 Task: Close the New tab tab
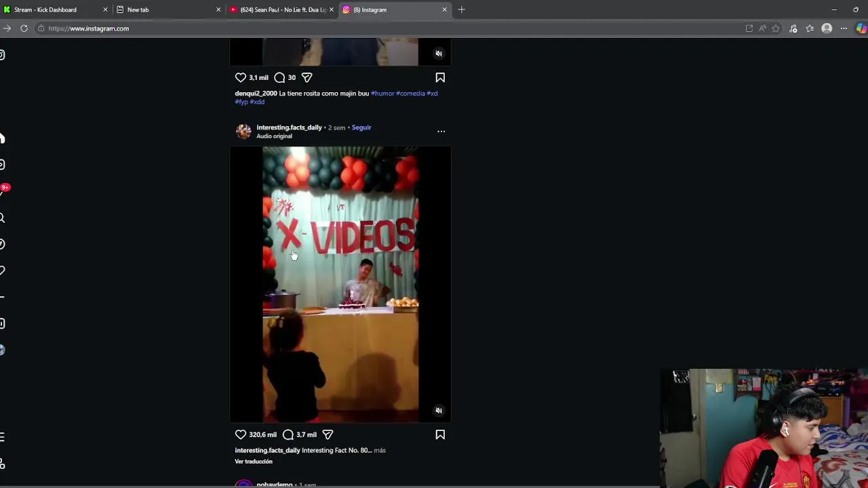pyautogui.click(x=218, y=9)
